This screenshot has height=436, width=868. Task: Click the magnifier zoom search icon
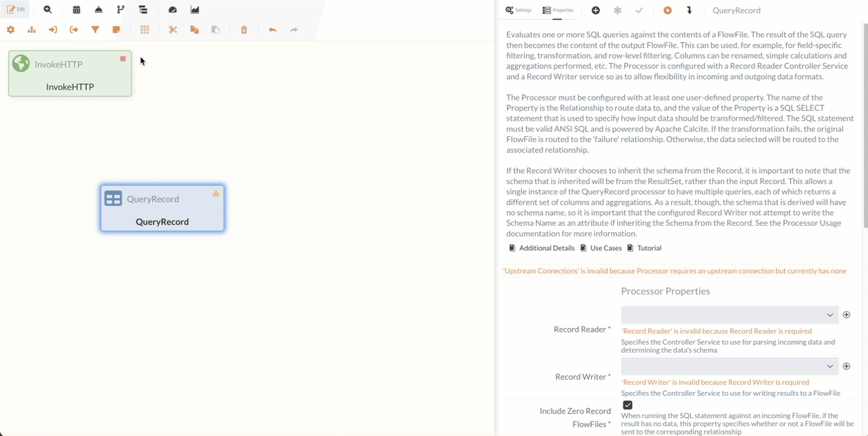click(x=48, y=10)
